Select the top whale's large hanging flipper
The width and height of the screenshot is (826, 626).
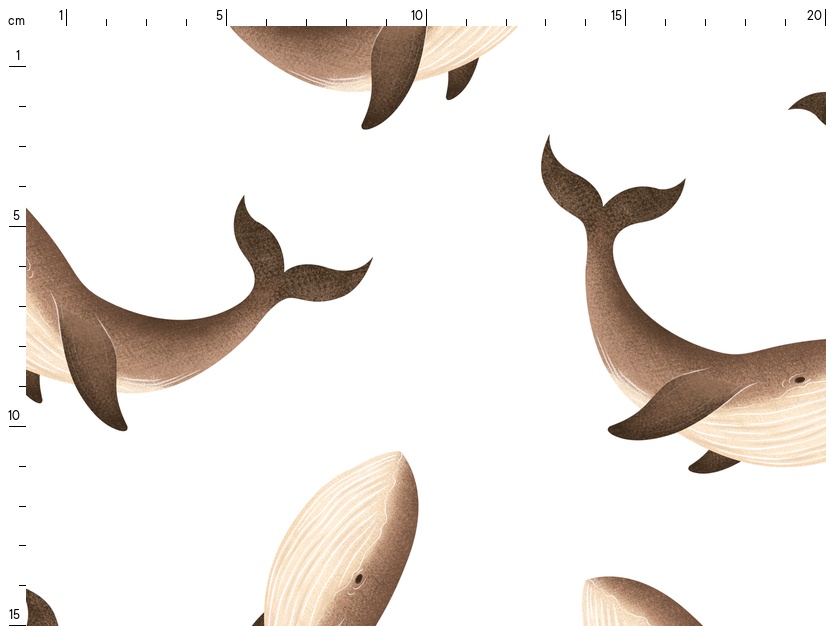coord(390,75)
